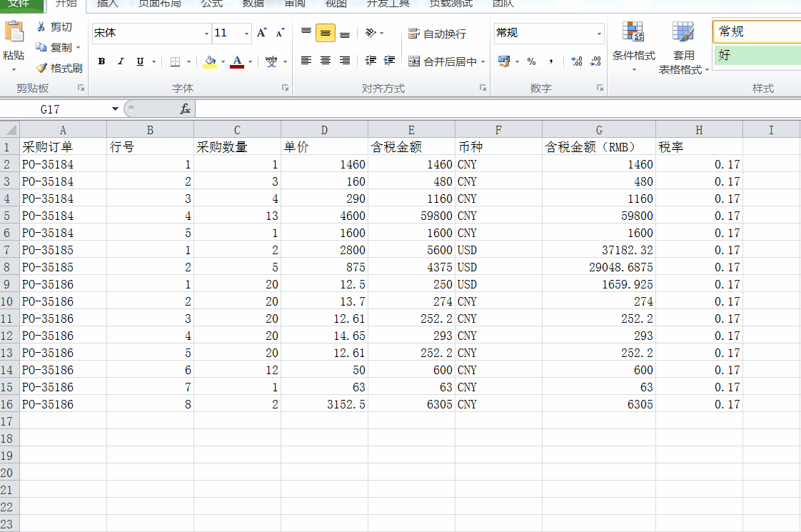
Task: Center cell text horizontally
Action: [x=326, y=61]
